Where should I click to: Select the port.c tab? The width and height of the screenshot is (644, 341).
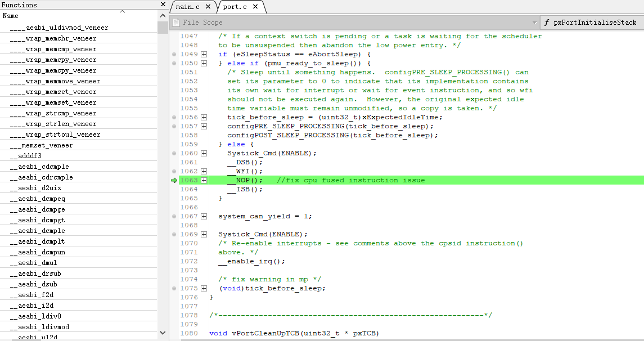click(x=235, y=7)
